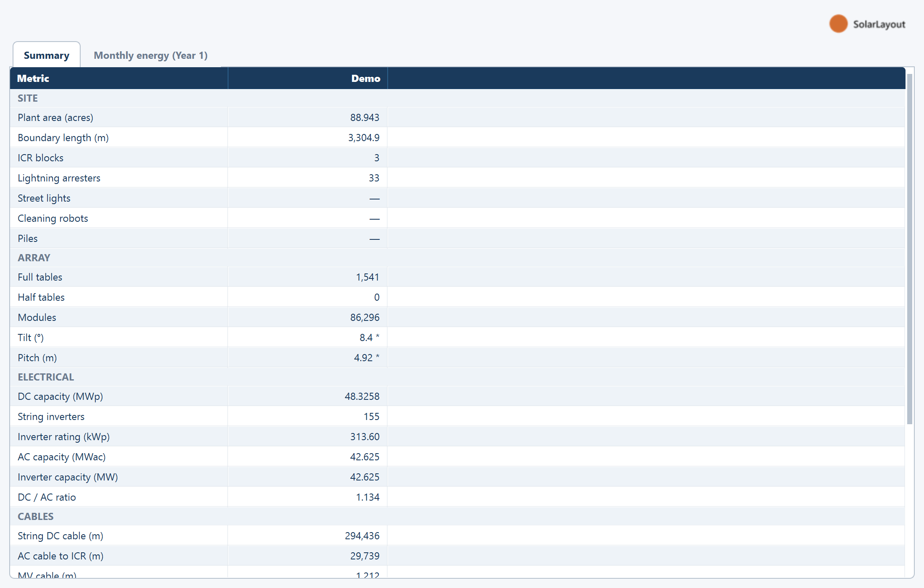This screenshot has width=924, height=588.
Task: Click the Inverter capacity 42.625 value
Action: click(x=365, y=477)
